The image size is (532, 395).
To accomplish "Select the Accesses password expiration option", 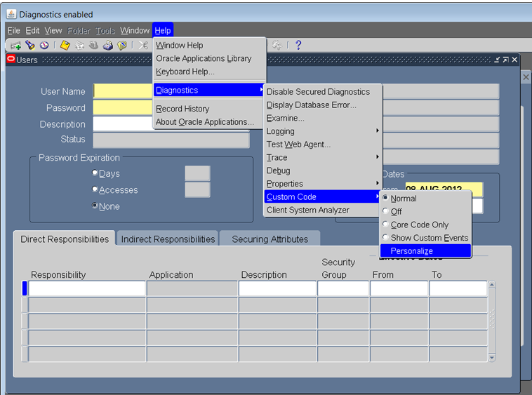I will click(95, 189).
